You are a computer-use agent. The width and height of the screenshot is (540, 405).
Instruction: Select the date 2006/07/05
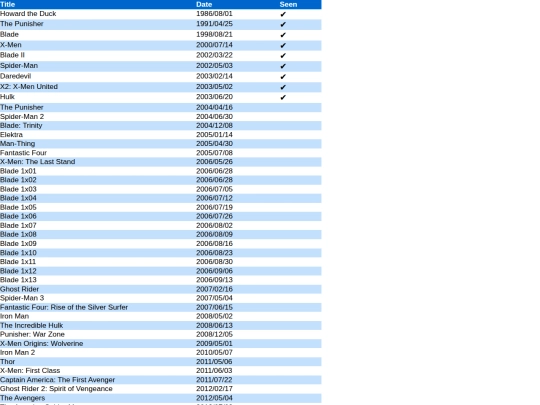point(214,189)
